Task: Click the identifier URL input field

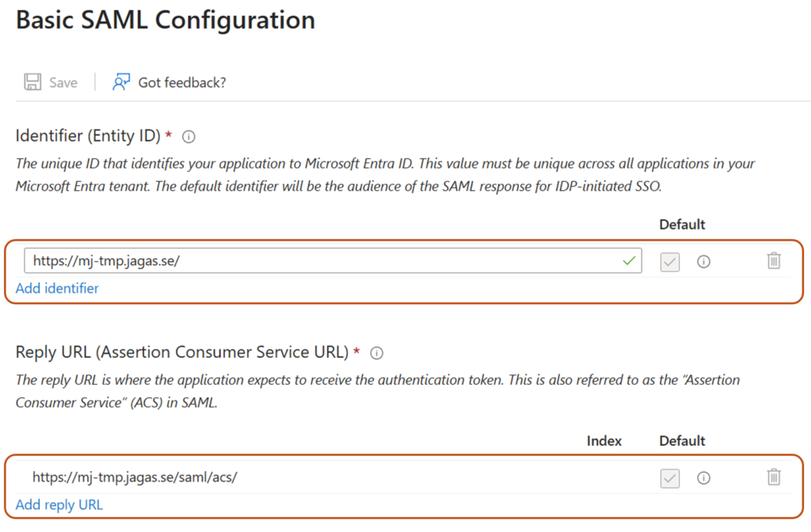Action: [317, 261]
